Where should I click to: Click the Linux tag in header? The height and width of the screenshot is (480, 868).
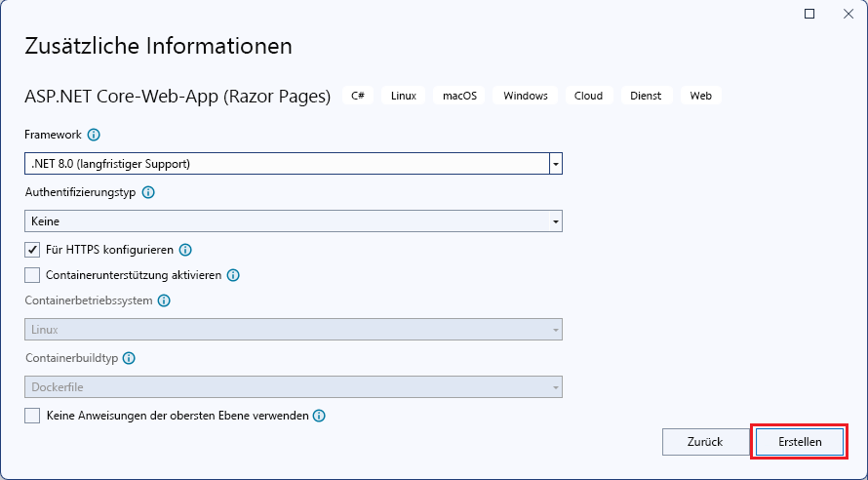tap(404, 96)
